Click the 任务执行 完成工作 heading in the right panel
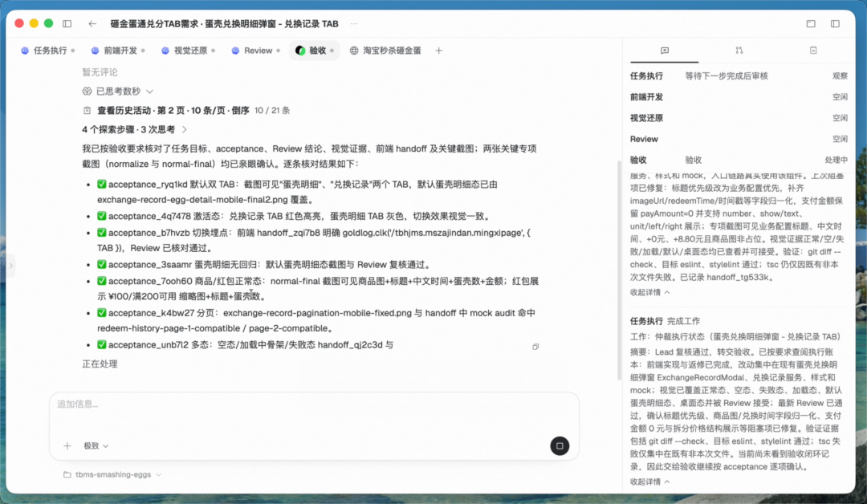The image size is (867, 504). click(x=665, y=321)
